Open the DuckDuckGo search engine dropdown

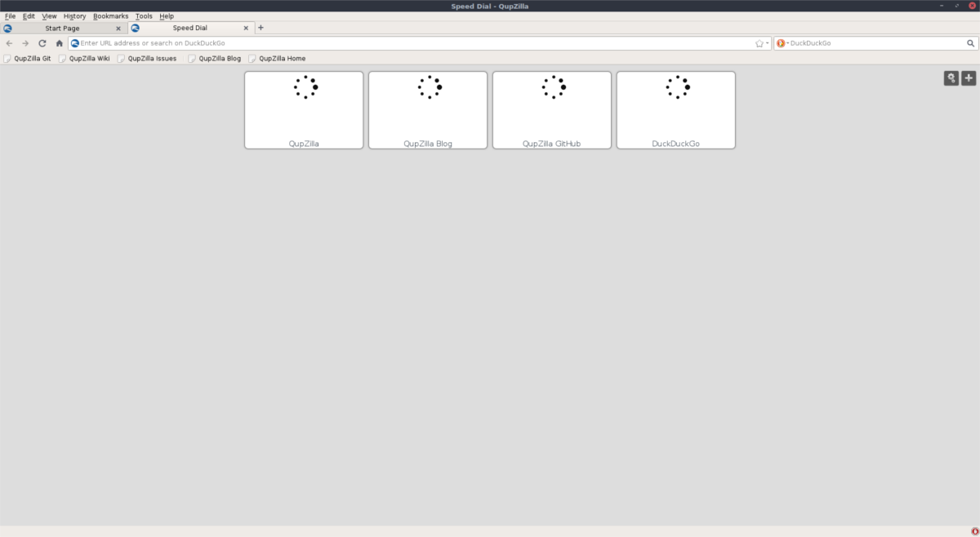[782, 43]
